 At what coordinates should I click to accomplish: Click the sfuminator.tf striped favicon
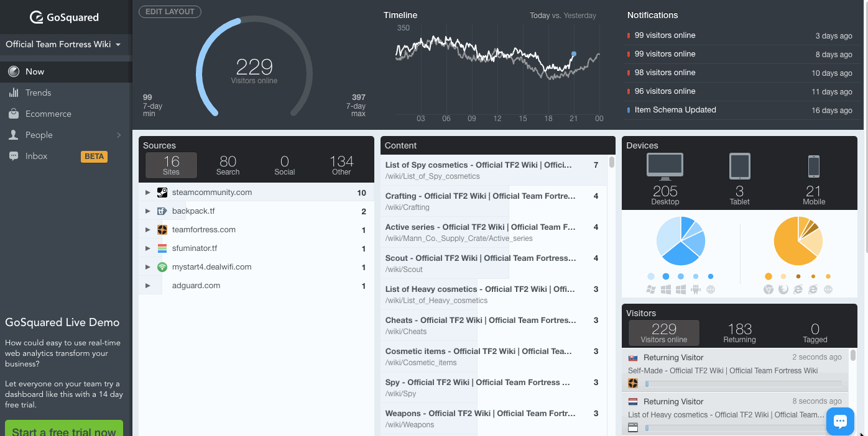162,248
